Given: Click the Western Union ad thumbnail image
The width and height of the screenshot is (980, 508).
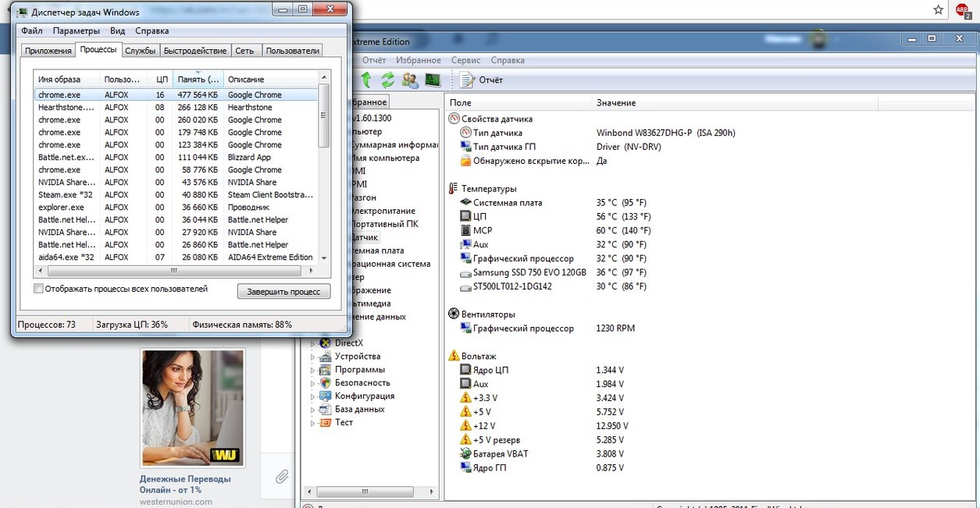Looking at the screenshot, I should pos(192,407).
